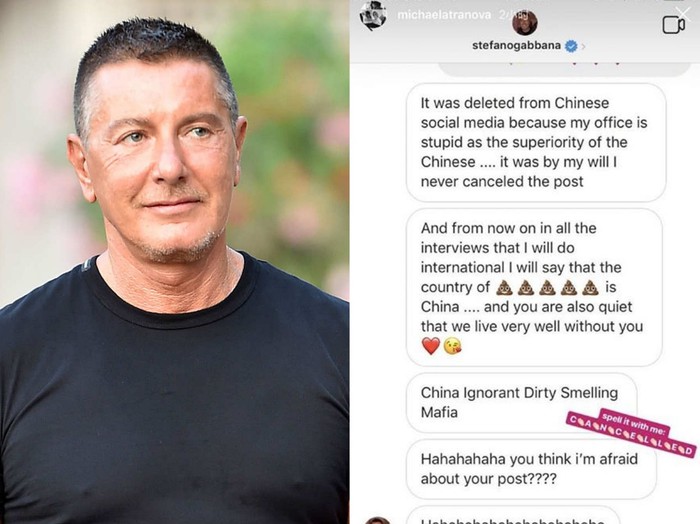Select the message starting 'And from now on'
The width and height of the screenshot is (700, 524).
534,287
